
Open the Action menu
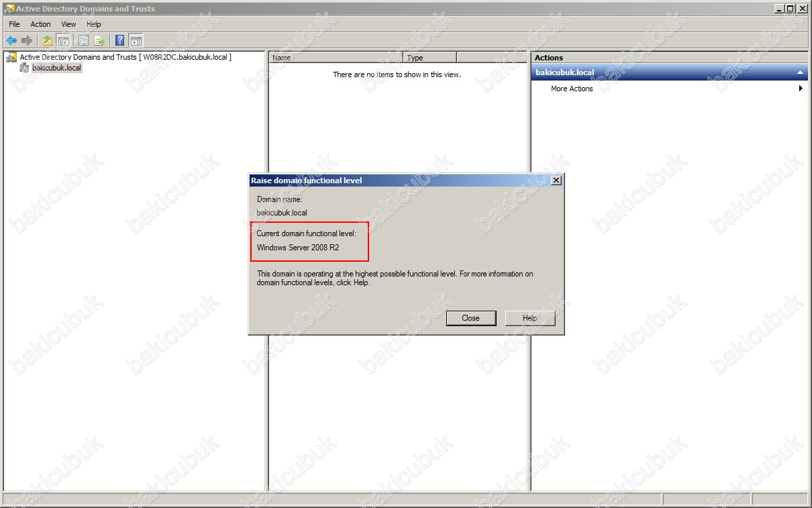tap(41, 24)
